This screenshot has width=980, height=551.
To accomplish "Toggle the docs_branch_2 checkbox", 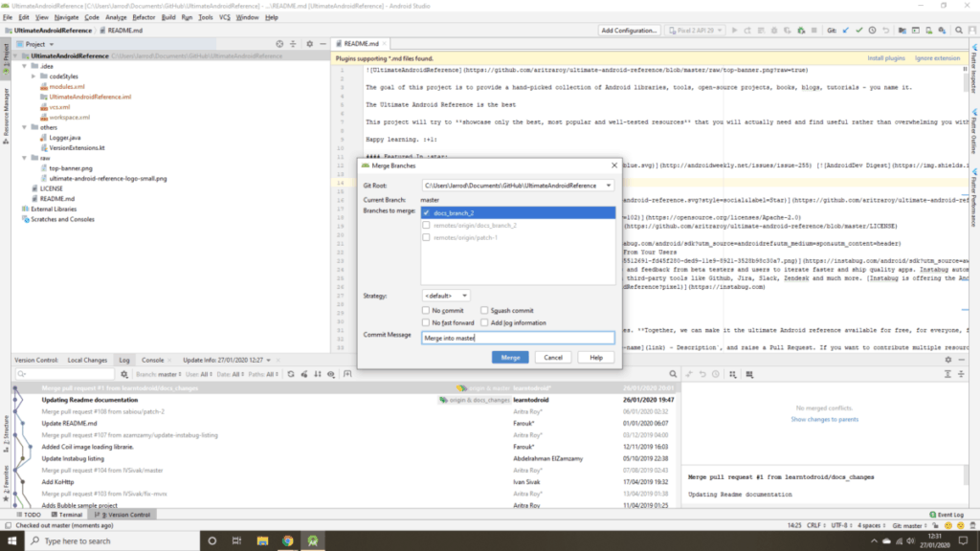I will (426, 212).
